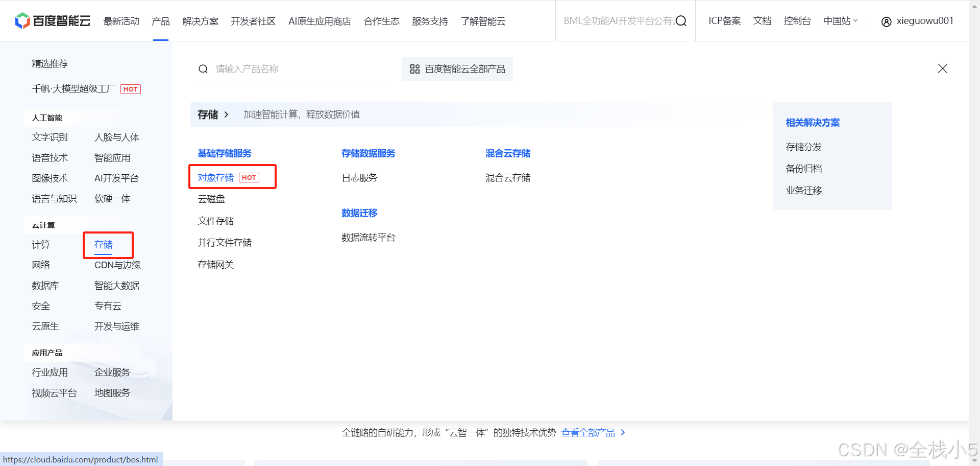
Task: Open 文件存储 product link
Action: [x=215, y=221]
